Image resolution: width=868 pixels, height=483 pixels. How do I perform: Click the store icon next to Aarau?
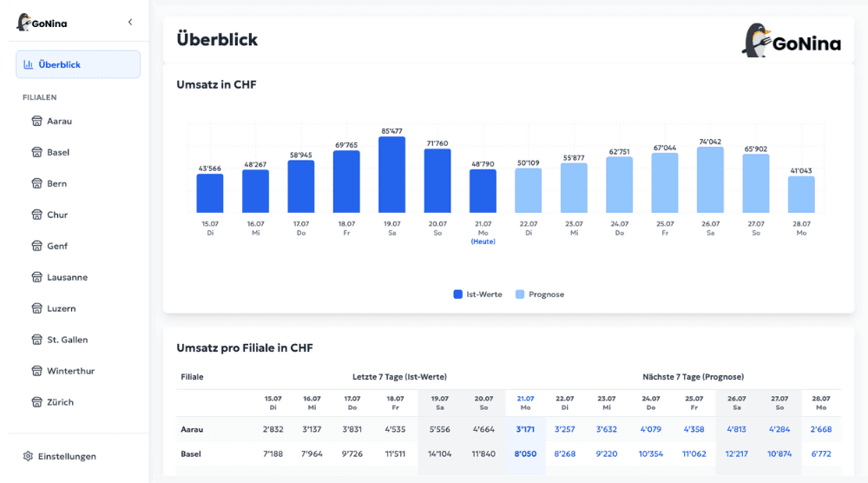(x=36, y=121)
